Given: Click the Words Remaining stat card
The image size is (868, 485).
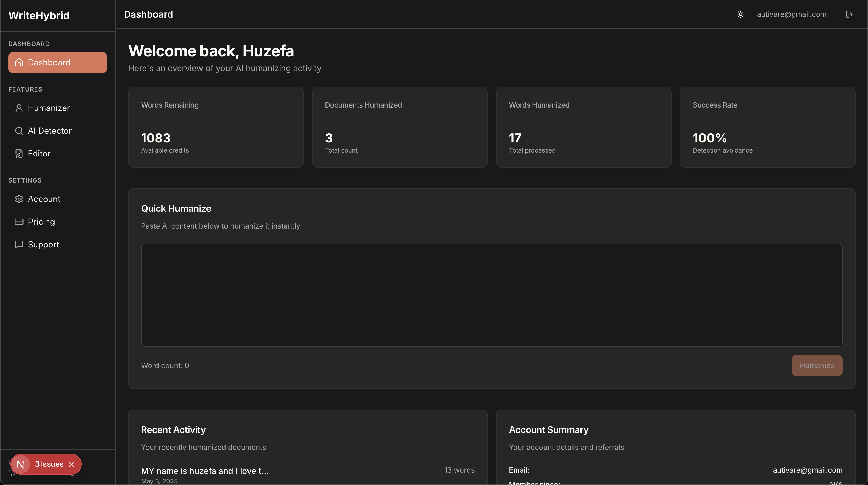Looking at the screenshot, I should [x=216, y=127].
